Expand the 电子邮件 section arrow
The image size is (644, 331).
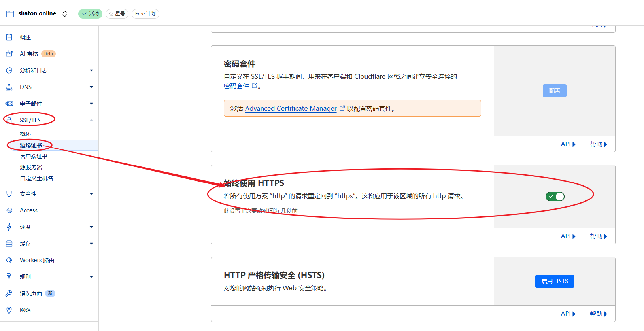91,104
